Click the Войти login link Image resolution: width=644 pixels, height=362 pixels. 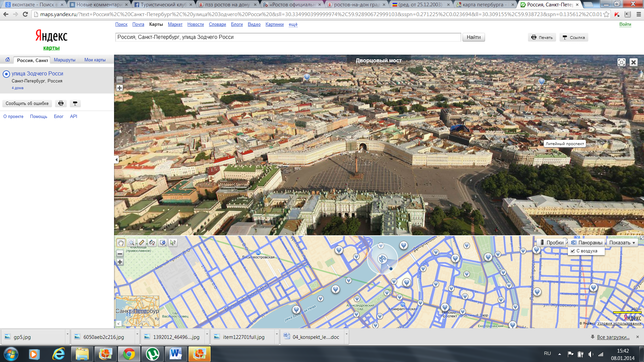click(x=625, y=24)
